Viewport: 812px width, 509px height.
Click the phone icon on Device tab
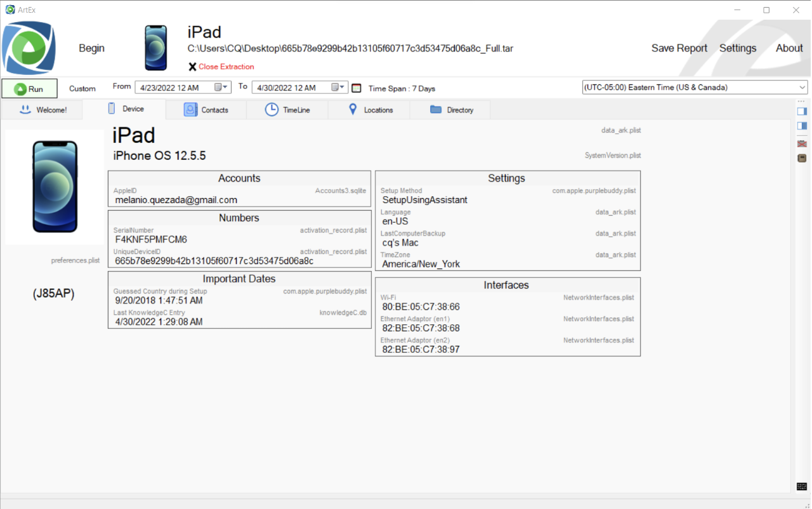click(x=111, y=109)
